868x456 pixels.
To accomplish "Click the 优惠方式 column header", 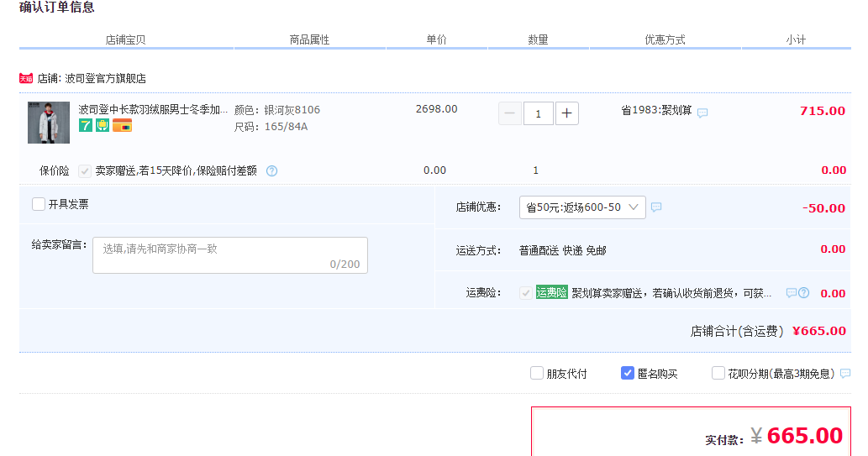I will tap(665, 39).
